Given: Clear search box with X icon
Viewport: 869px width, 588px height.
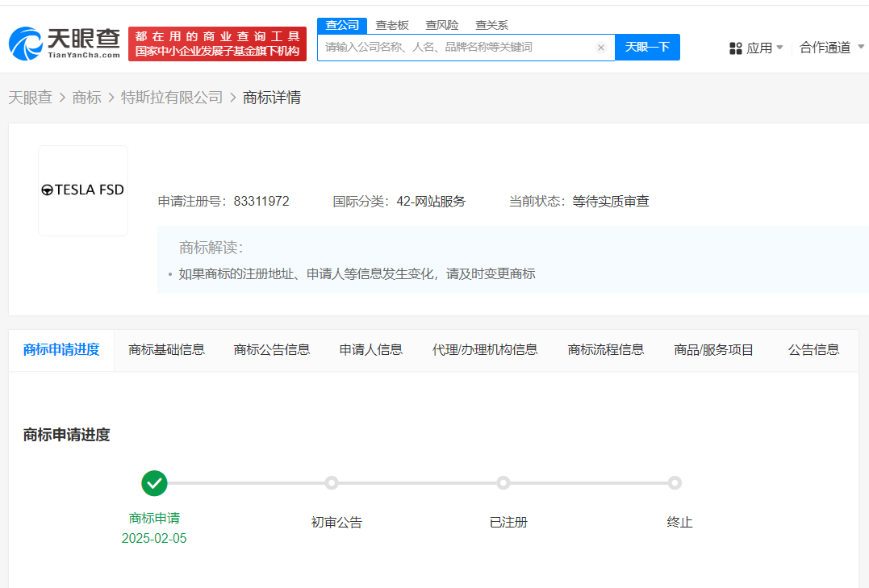Looking at the screenshot, I should (600, 48).
